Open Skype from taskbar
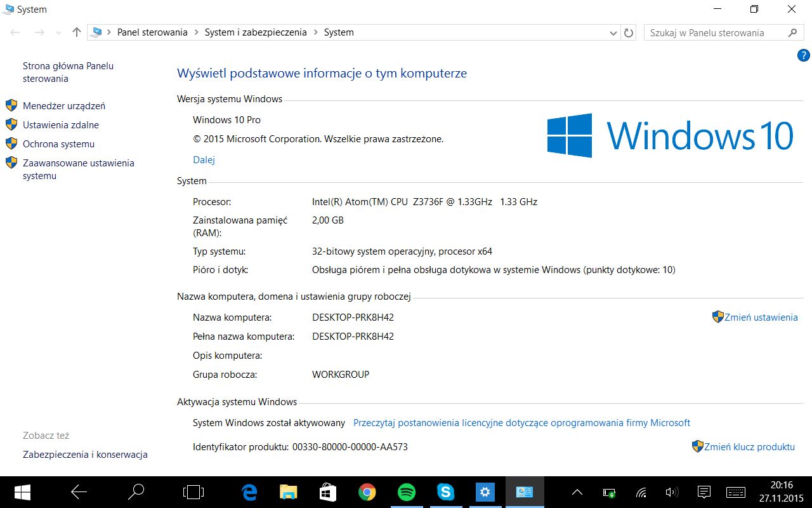This screenshot has height=508, width=812. point(445,492)
